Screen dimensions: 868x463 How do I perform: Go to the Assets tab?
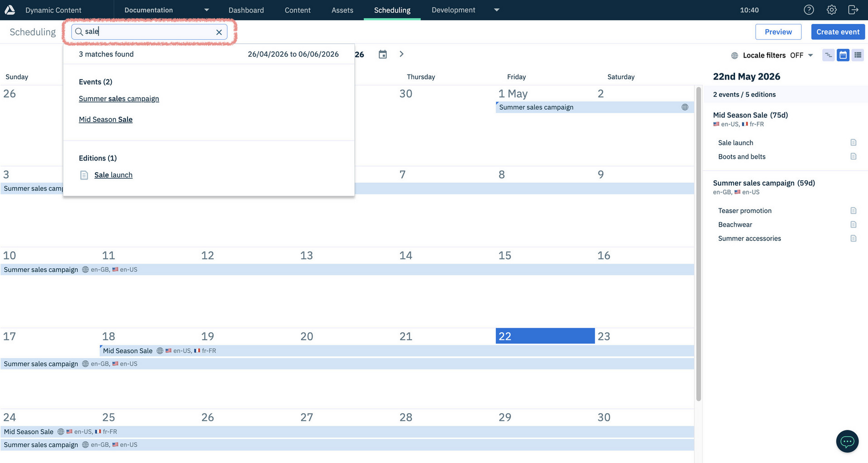pyautogui.click(x=342, y=9)
